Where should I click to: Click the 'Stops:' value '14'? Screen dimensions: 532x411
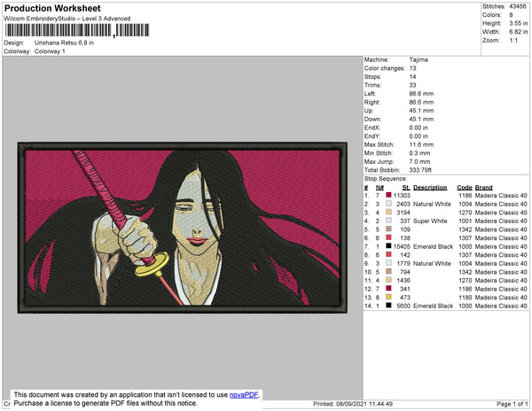point(412,76)
